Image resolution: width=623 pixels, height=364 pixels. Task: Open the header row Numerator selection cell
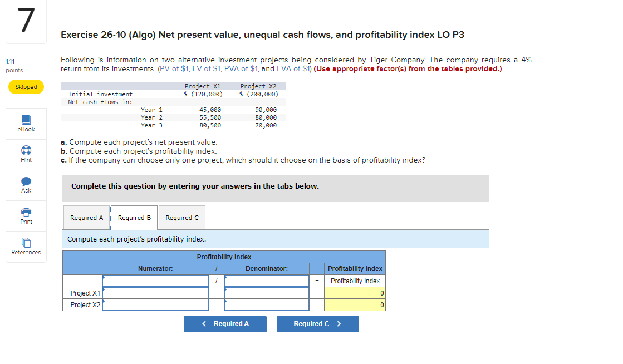coord(155,281)
